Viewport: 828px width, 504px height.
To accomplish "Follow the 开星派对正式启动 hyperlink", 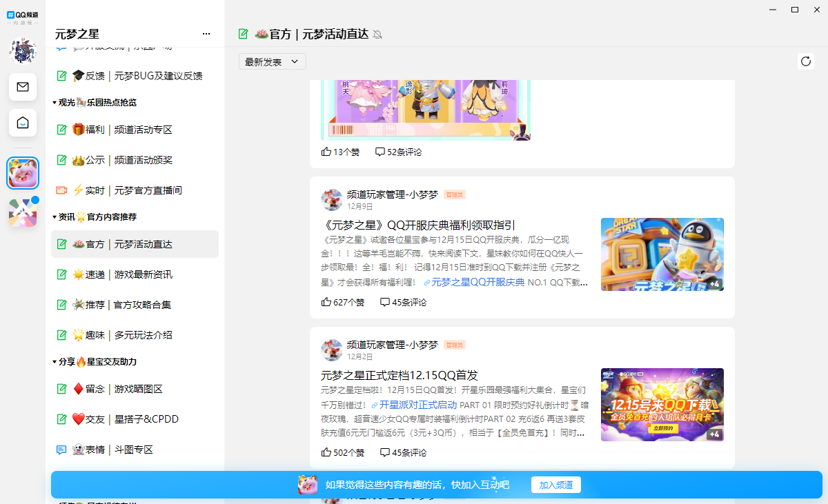I will point(413,405).
